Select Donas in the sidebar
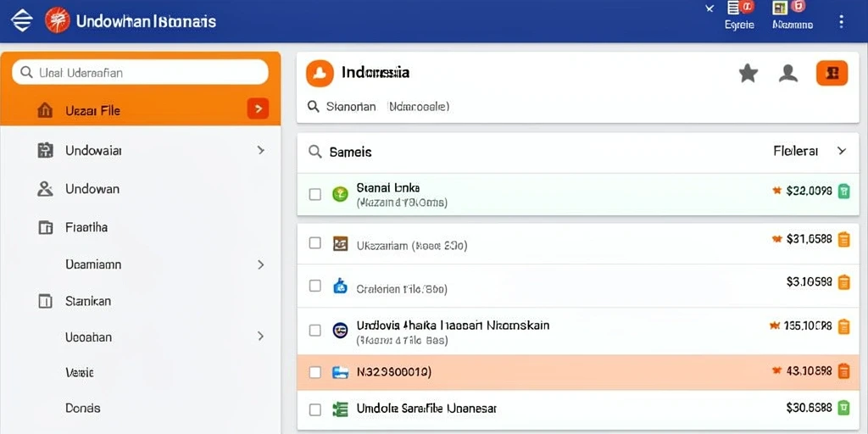 [140, 408]
